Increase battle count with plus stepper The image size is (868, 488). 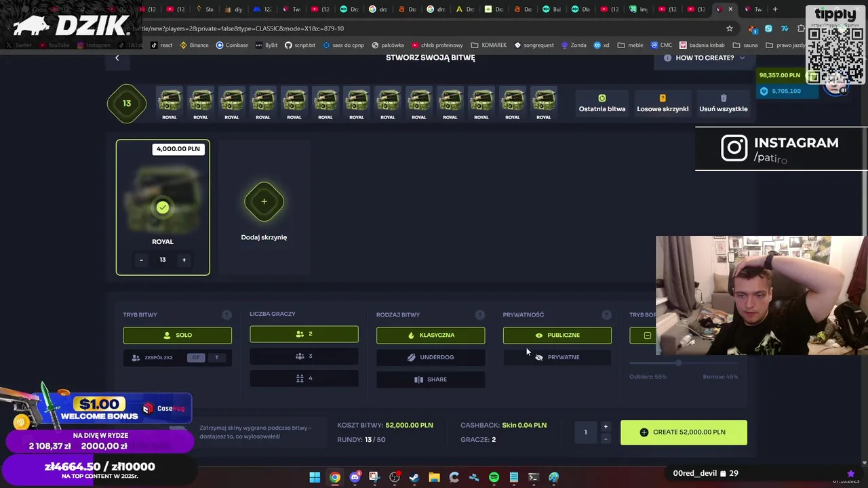[x=606, y=426]
